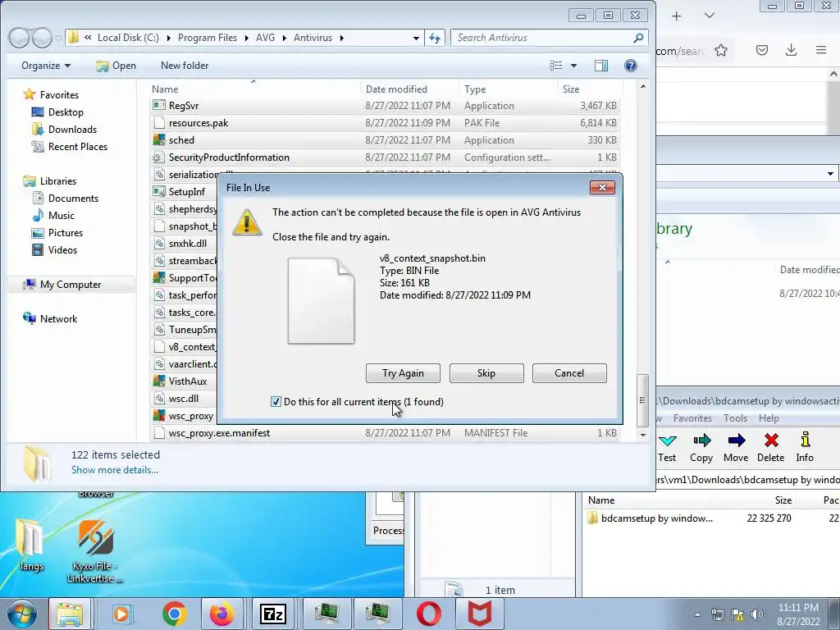Click Try Again in File In Use dialog
The width and height of the screenshot is (840, 630).
(x=403, y=373)
